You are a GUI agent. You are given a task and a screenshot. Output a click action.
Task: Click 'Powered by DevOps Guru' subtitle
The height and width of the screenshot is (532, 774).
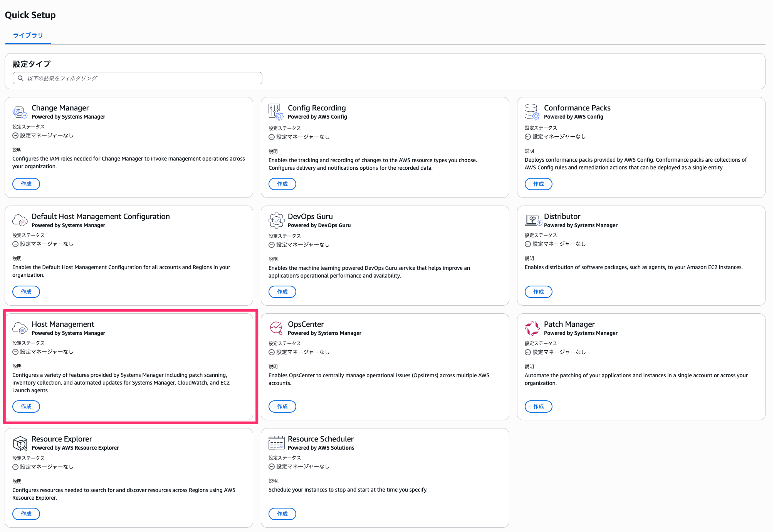[319, 226]
